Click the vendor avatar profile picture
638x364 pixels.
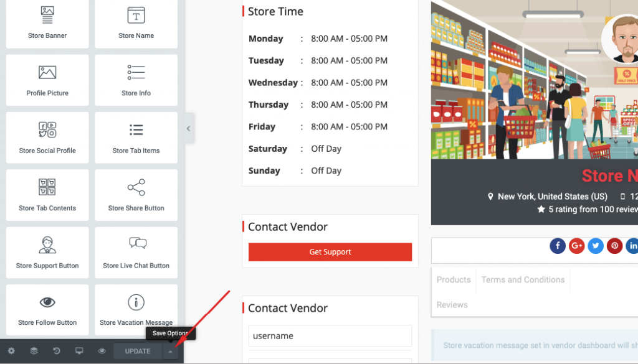pos(621,39)
